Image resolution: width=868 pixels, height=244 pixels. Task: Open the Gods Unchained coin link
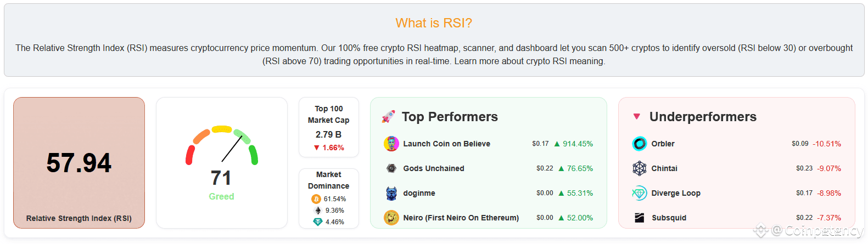point(433,168)
